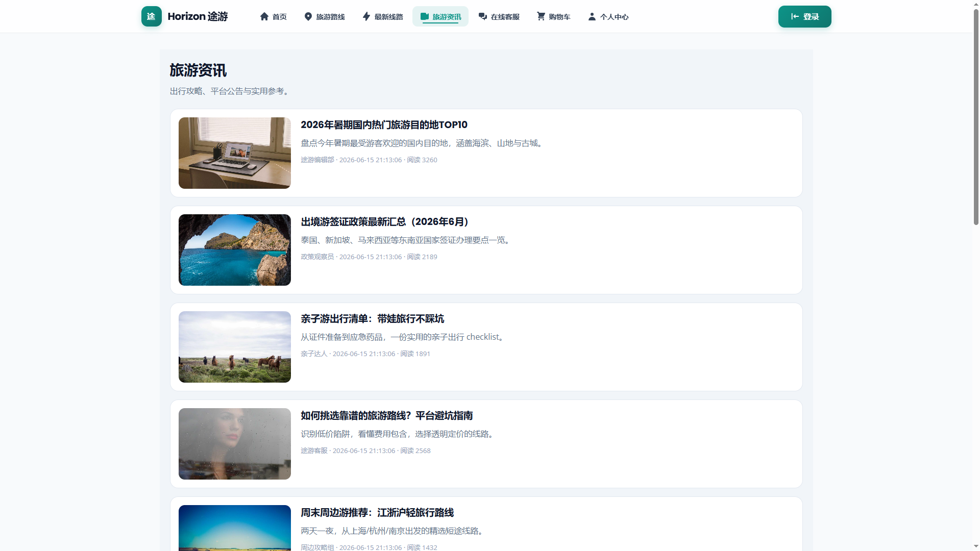This screenshot has height=551, width=980.
Task: Click the horses in field thumbnail
Action: coord(235,347)
